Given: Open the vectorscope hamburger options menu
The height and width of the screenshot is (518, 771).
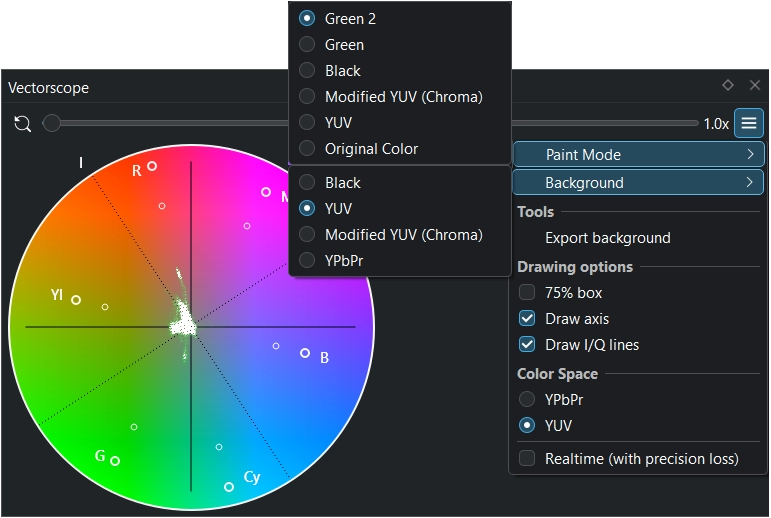Looking at the screenshot, I should click(748, 123).
